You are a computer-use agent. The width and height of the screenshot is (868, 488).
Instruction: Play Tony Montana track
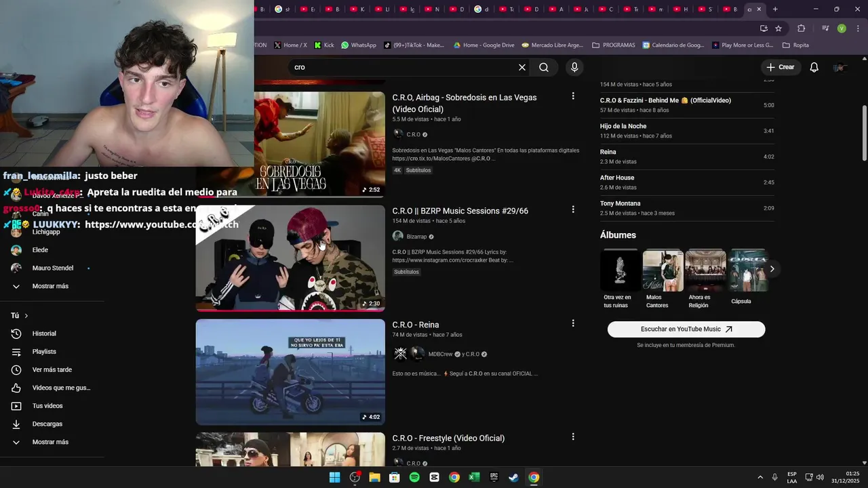[x=686, y=208]
